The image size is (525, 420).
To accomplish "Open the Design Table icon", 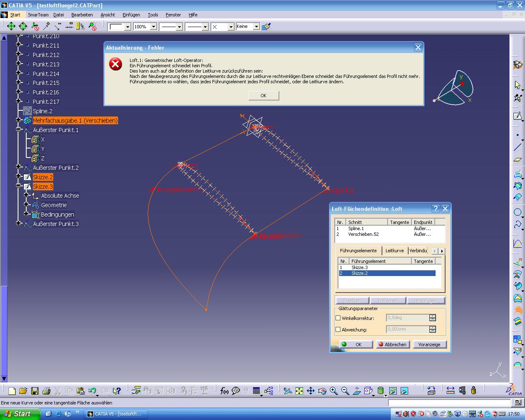I will pyautogui.click(x=256, y=391).
